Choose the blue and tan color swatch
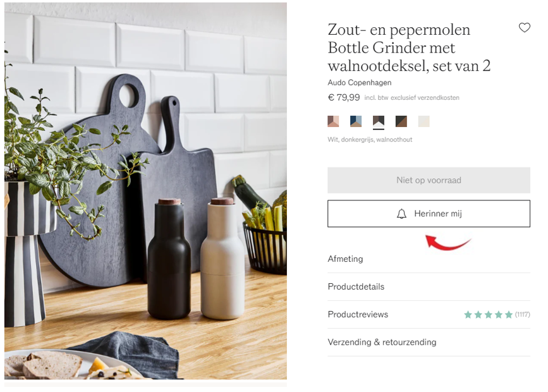 (356, 121)
